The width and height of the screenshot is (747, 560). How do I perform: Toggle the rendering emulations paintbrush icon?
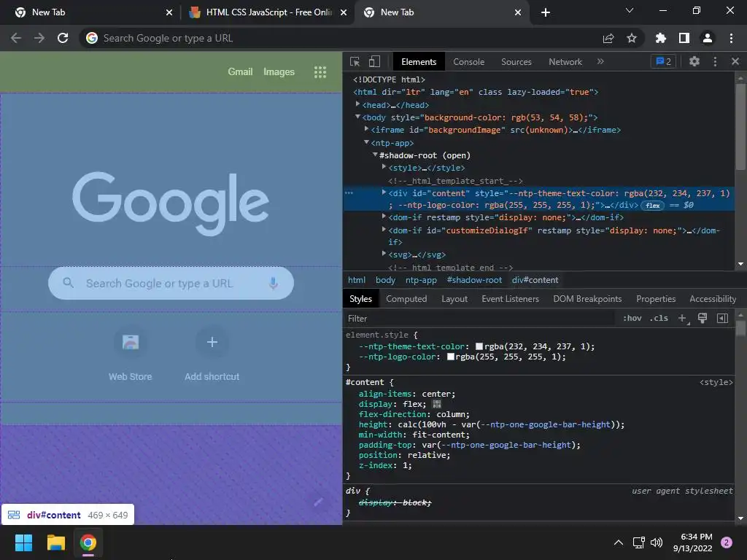coord(703,318)
